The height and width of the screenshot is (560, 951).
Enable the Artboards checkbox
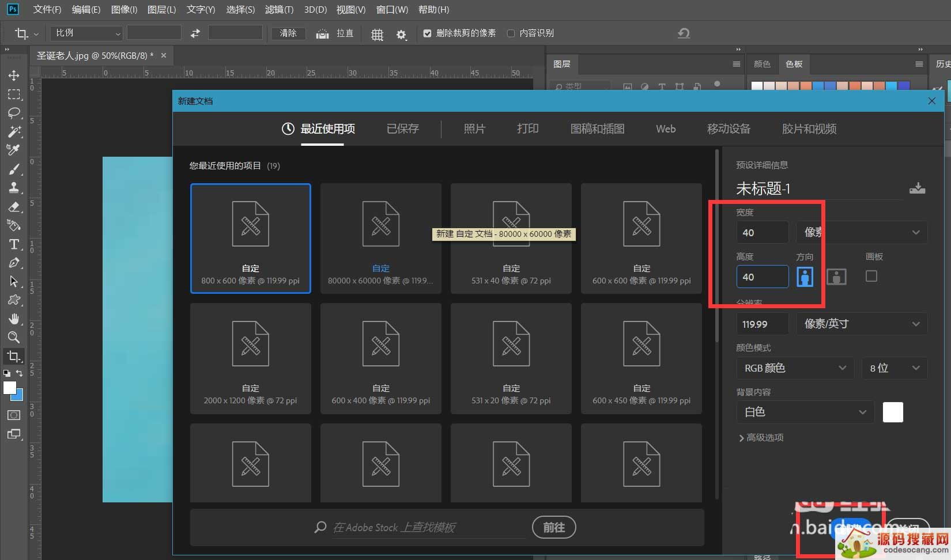[x=871, y=276]
